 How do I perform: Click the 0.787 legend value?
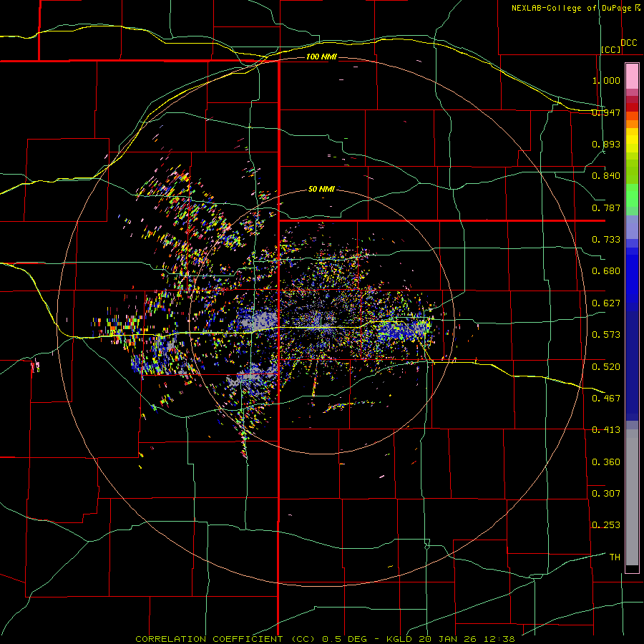pos(606,208)
